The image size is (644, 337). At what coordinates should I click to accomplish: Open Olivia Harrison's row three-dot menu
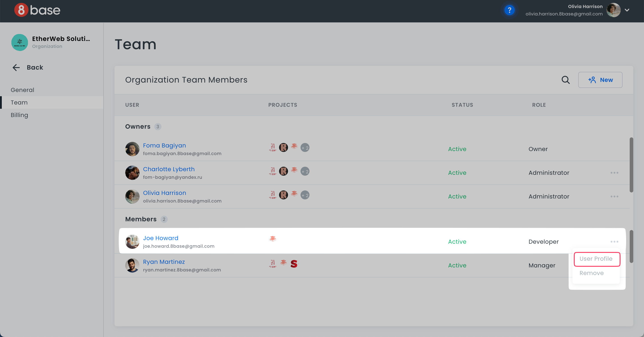tap(614, 196)
